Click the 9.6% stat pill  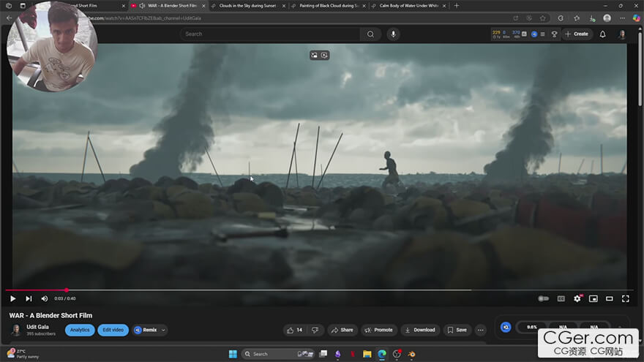532,327
